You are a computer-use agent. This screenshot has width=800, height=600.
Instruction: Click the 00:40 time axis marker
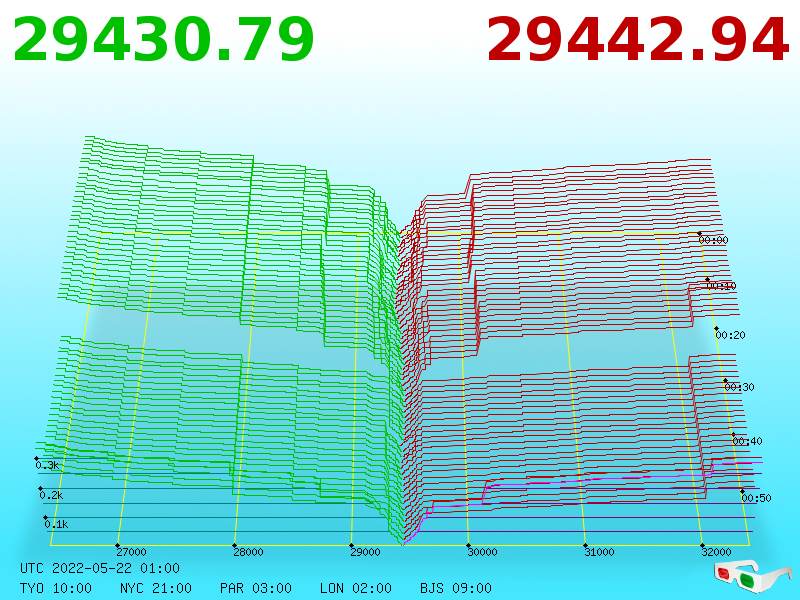pos(747,441)
